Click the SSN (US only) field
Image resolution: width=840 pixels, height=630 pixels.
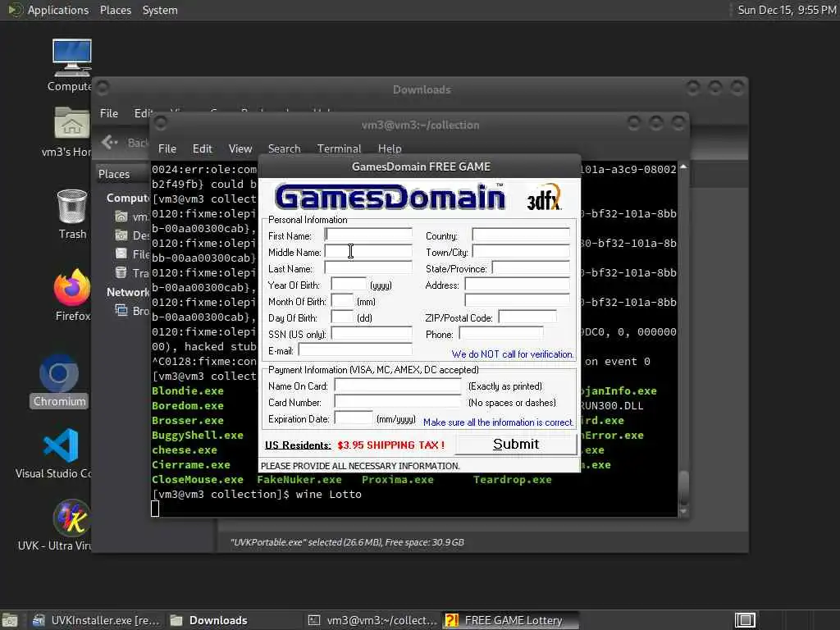tap(372, 334)
